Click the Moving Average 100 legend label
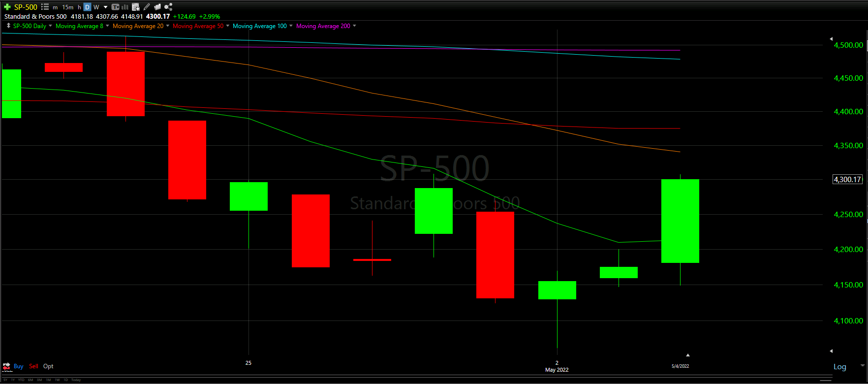 click(x=259, y=26)
